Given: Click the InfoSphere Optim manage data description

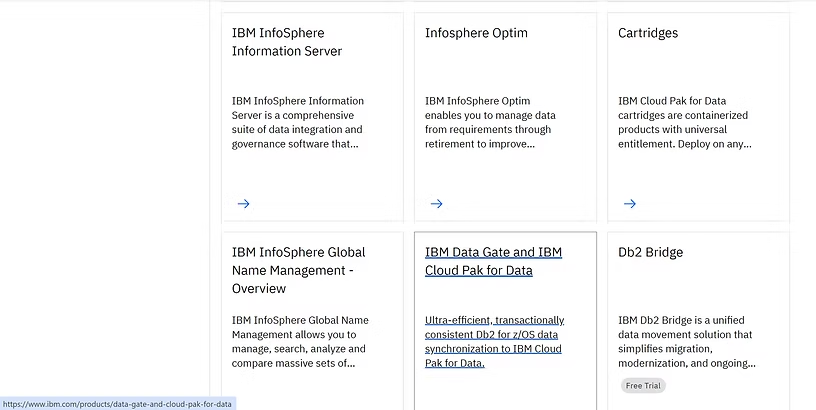Looking at the screenshot, I should pos(490,122).
